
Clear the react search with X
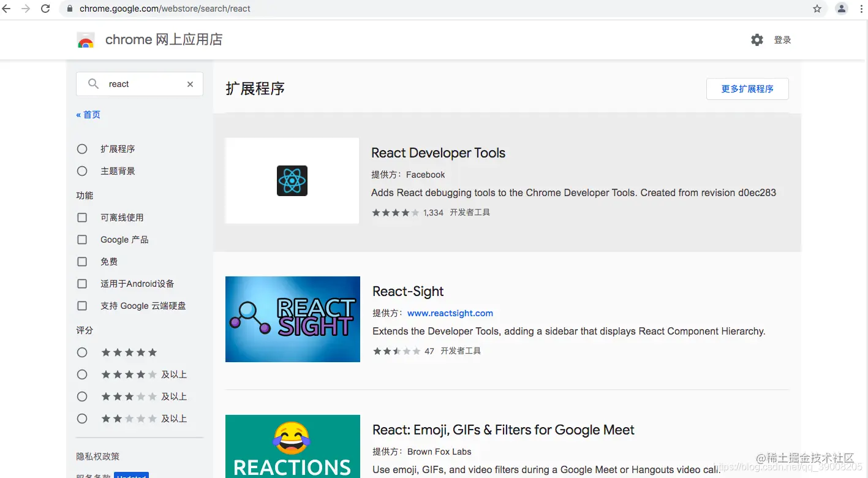[190, 84]
